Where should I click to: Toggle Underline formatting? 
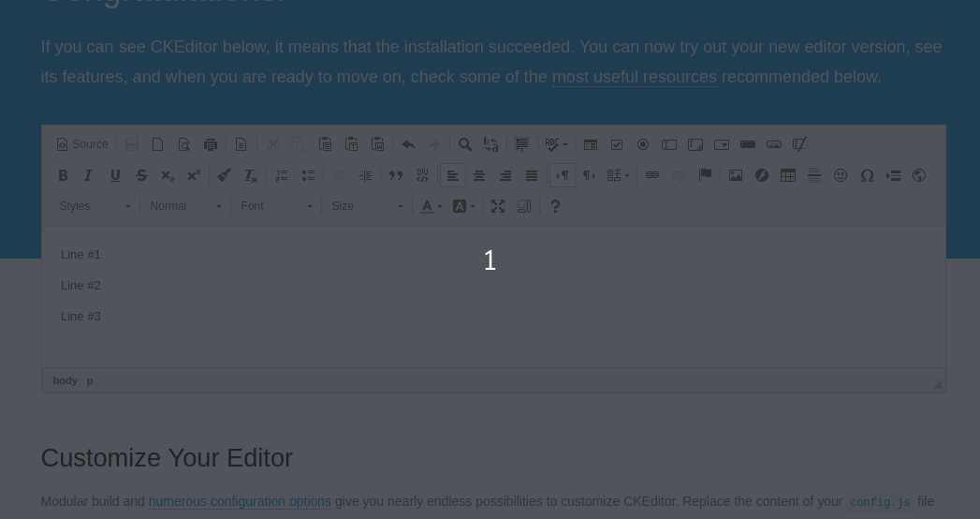pos(115,176)
